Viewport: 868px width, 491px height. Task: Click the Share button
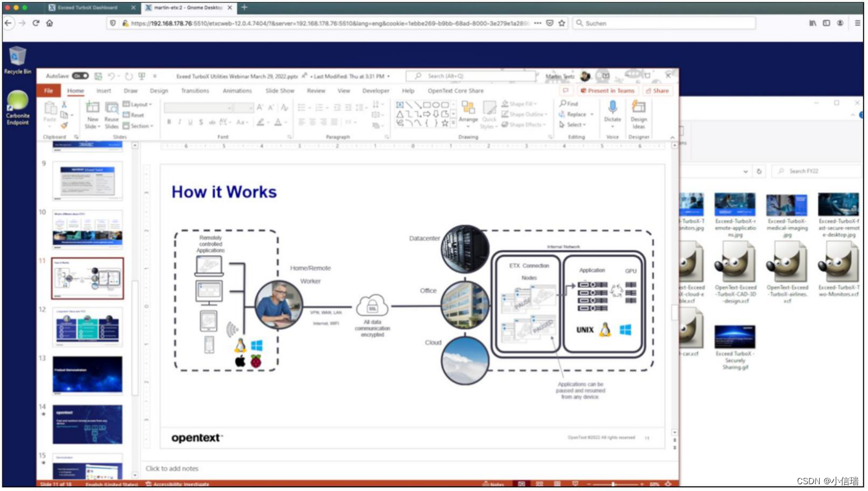(657, 90)
